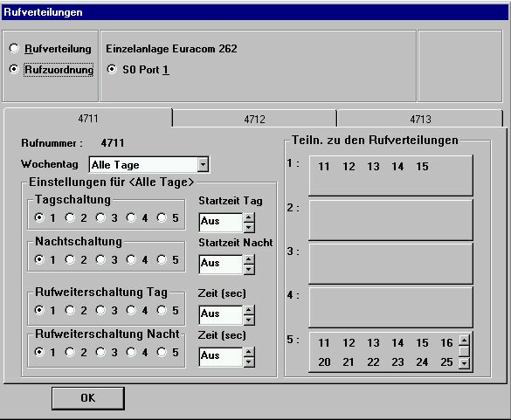The width and height of the screenshot is (511, 420).
Task: Select the Rufzuordnung radio option
Action: 14,69
